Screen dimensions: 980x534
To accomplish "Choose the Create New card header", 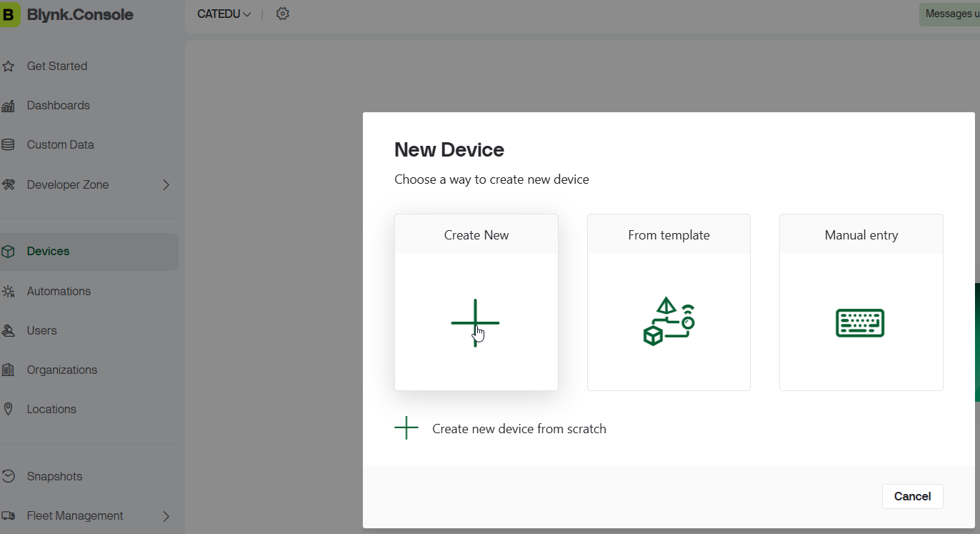I will (476, 235).
